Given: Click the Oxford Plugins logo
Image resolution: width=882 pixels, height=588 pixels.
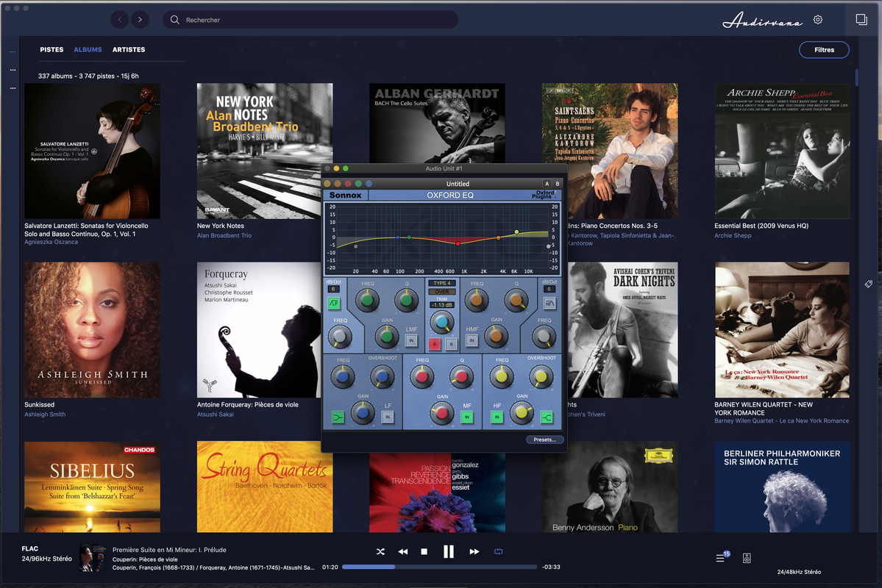Looking at the screenshot, I should [544, 195].
